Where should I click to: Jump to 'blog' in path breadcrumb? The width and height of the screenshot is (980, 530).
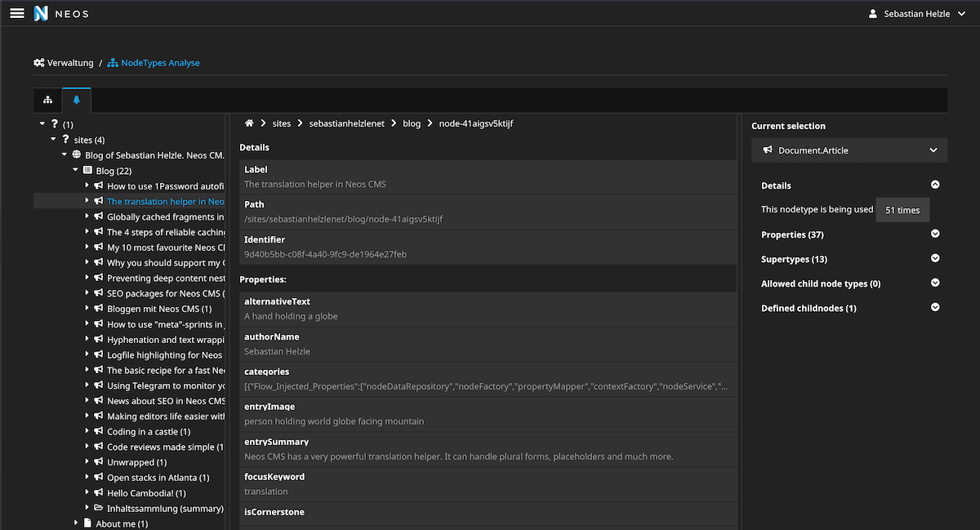412,123
